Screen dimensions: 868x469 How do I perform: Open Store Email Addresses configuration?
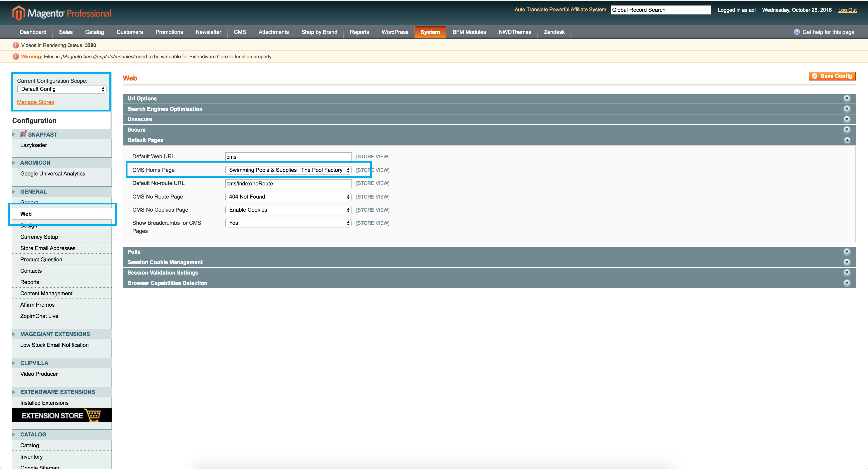point(48,248)
